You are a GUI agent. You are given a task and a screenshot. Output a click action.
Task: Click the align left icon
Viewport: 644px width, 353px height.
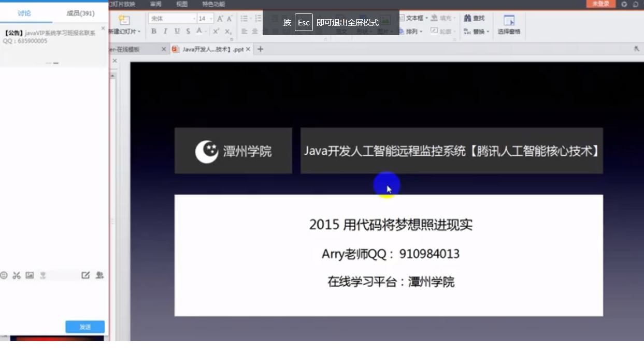coord(243,32)
